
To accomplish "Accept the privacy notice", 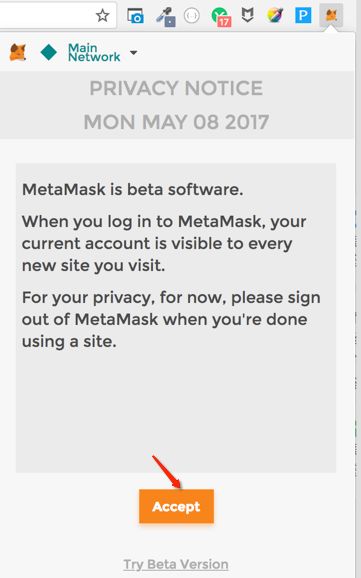I will point(176,506).
